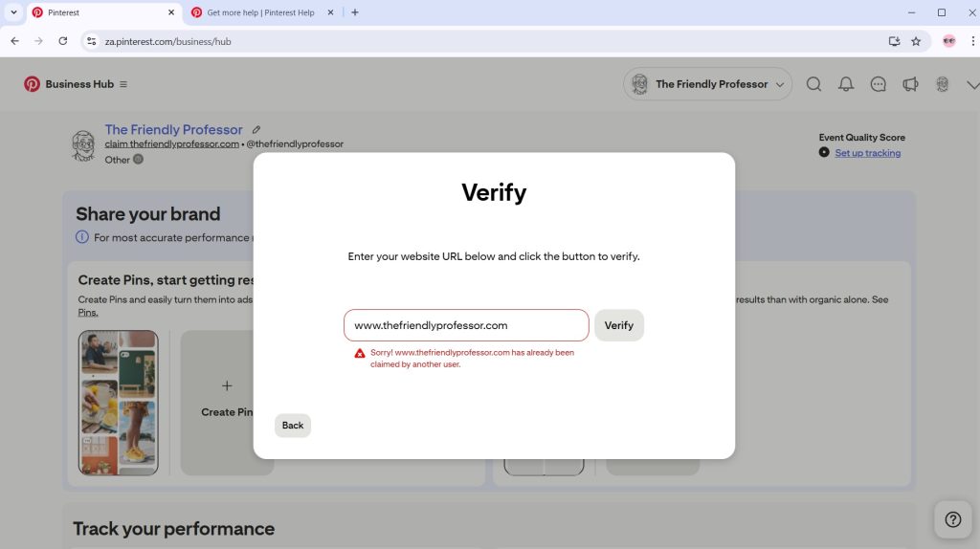Open the Business Hub hamburger menu
The image size is (980, 549).
click(x=123, y=84)
